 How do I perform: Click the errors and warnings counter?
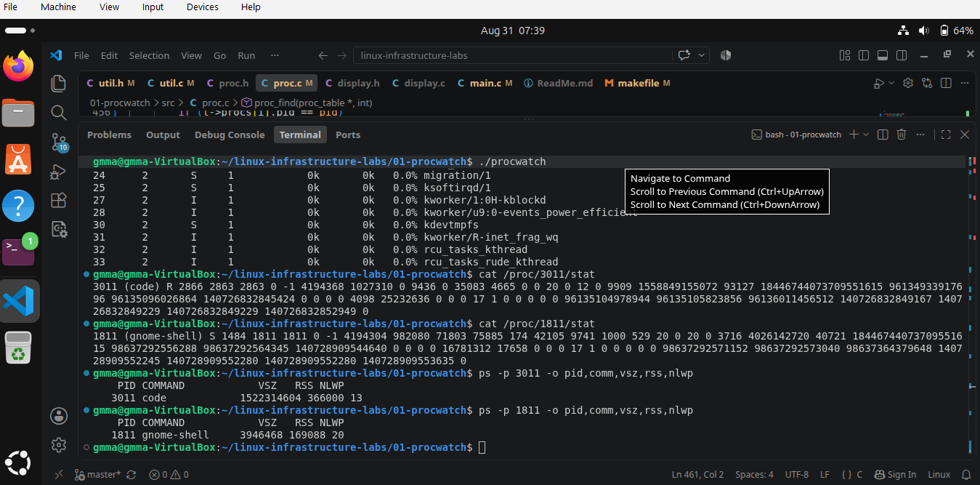tap(169, 475)
